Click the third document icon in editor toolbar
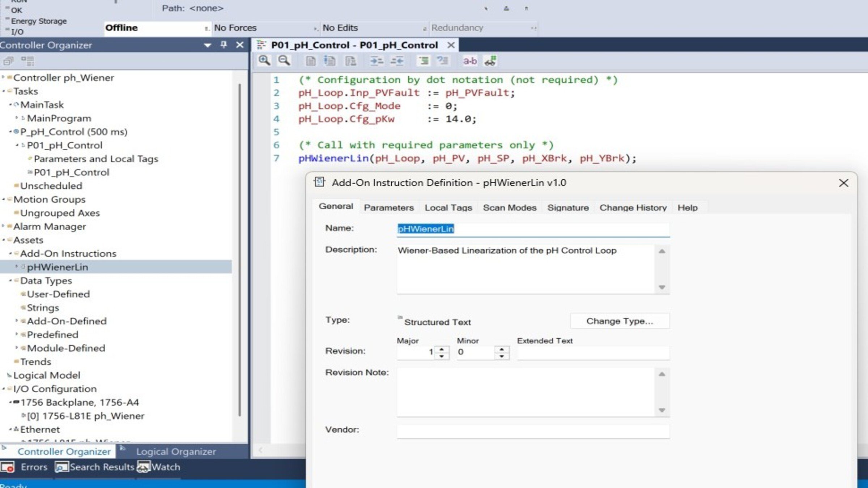This screenshot has height=488, width=868. (350, 61)
